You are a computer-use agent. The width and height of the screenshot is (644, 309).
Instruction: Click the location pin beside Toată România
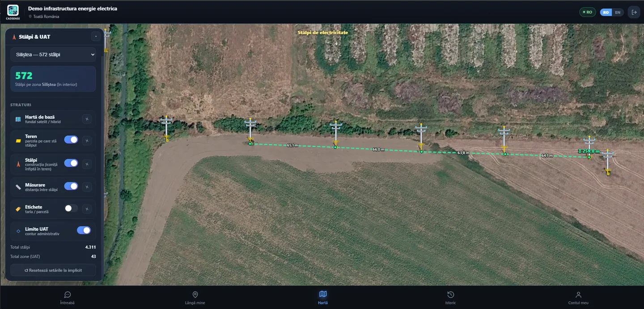(x=30, y=17)
